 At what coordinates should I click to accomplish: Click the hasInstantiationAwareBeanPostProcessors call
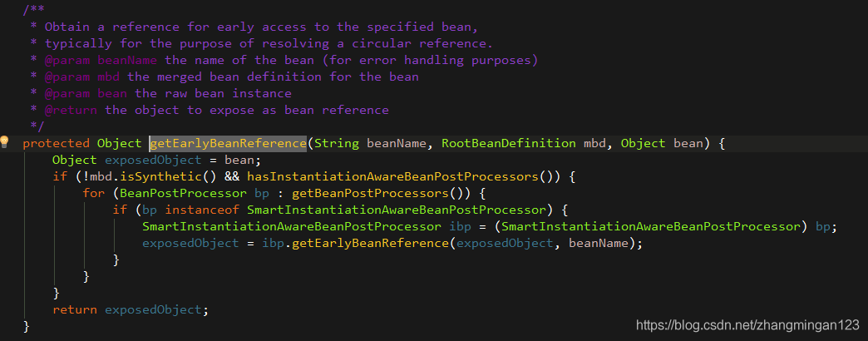pyautogui.click(x=392, y=177)
